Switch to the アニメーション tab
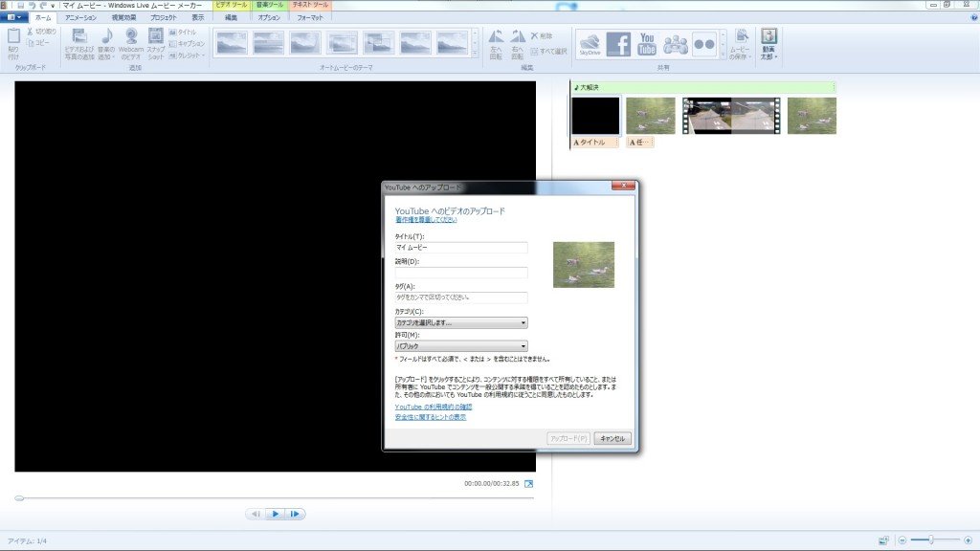The width and height of the screenshot is (980, 551). pos(80,17)
